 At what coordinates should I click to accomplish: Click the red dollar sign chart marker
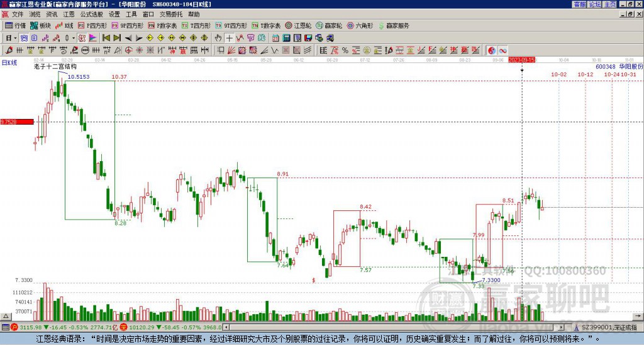[314, 280]
